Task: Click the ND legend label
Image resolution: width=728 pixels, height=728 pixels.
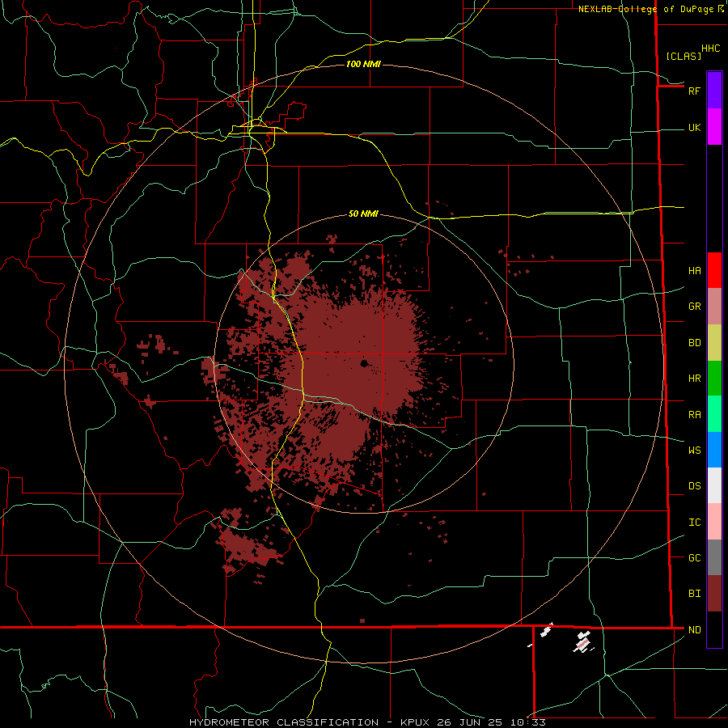Action: (694, 629)
